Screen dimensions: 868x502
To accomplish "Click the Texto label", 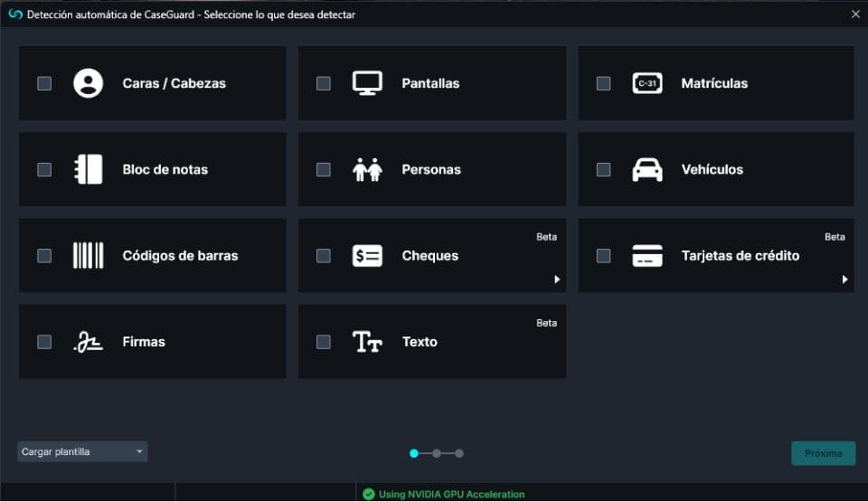I will click(x=420, y=342).
